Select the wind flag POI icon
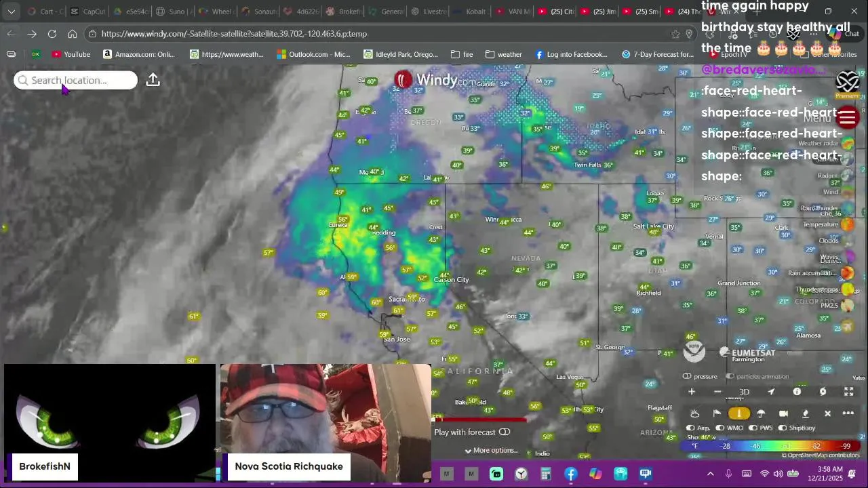The width and height of the screenshot is (868, 488). [x=717, y=413]
